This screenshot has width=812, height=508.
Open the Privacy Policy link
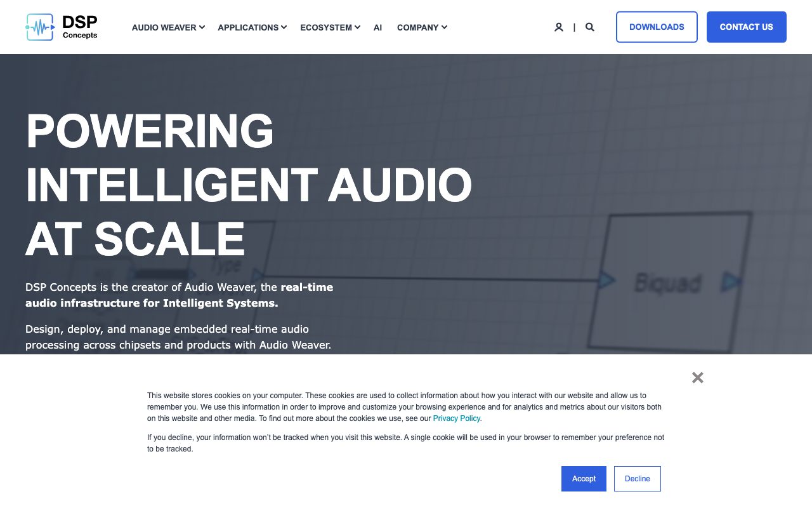pyautogui.click(x=457, y=418)
